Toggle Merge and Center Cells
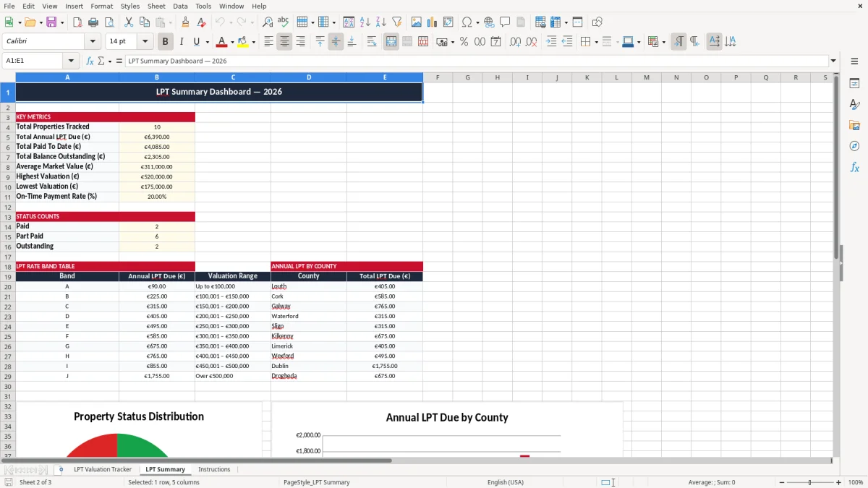The width and height of the screenshot is (868, 488). (x=391, y=42)
